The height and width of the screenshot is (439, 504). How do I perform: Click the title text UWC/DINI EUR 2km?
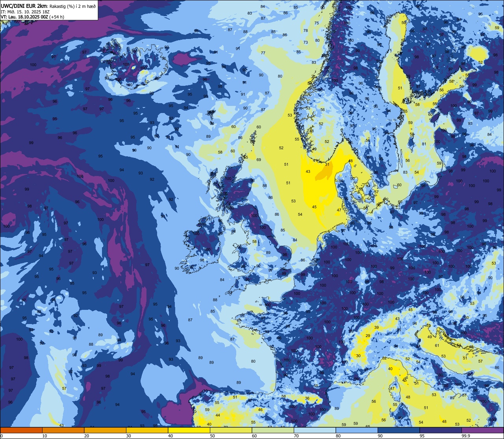tap(24, 6)
